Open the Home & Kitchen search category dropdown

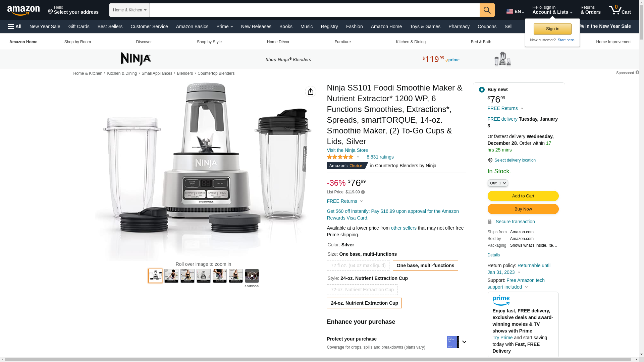(x=129, y=10)
